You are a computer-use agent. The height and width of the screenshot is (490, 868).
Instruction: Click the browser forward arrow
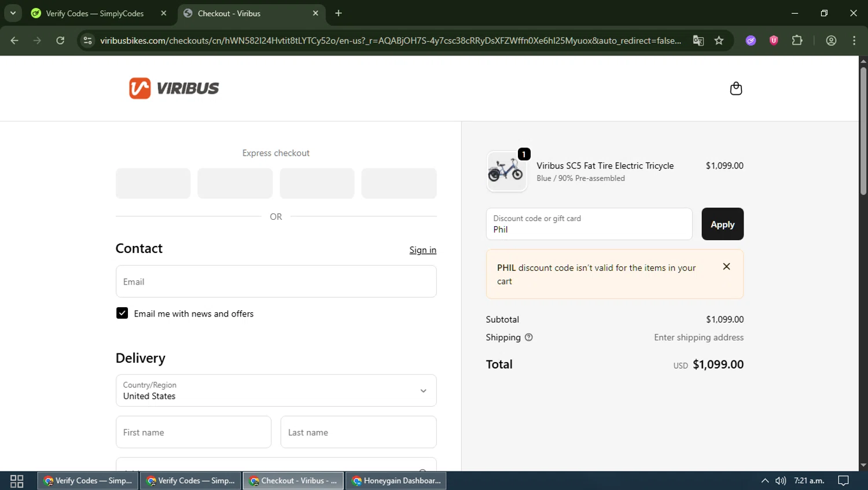coord(37,40)
